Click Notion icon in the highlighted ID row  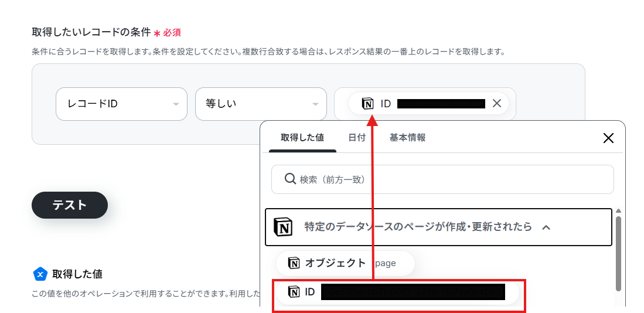click(294, 292)
